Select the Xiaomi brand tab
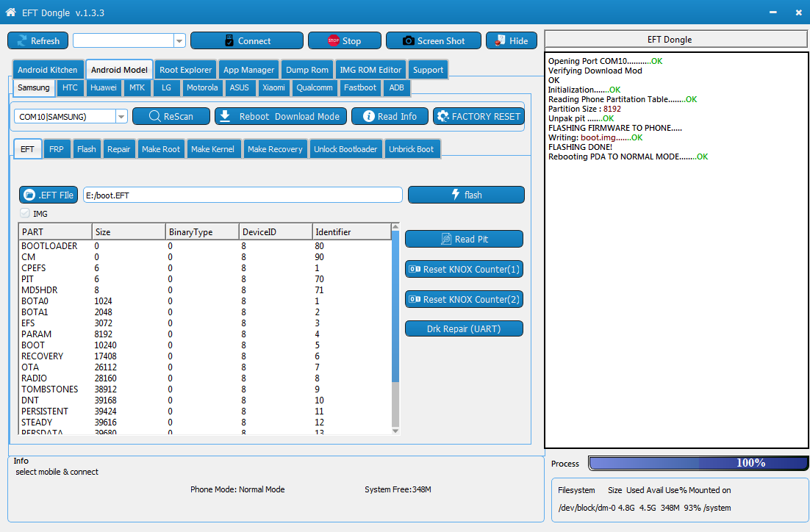 tap(273, 87)
